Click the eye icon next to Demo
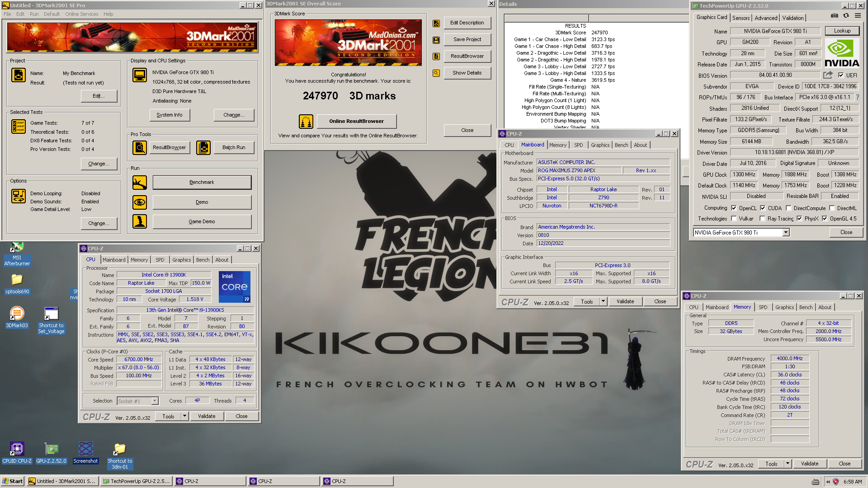Viewport: 868px width, 488px height. pos(140,202)
